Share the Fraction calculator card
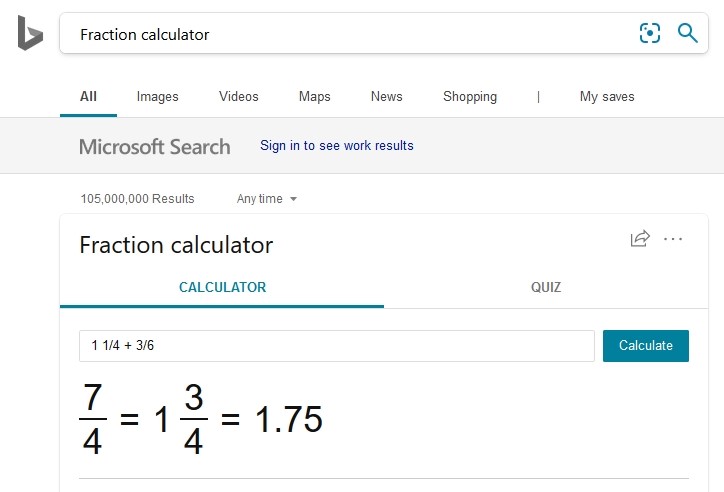Viewport: 724px width, 492px height. point(640,239)
